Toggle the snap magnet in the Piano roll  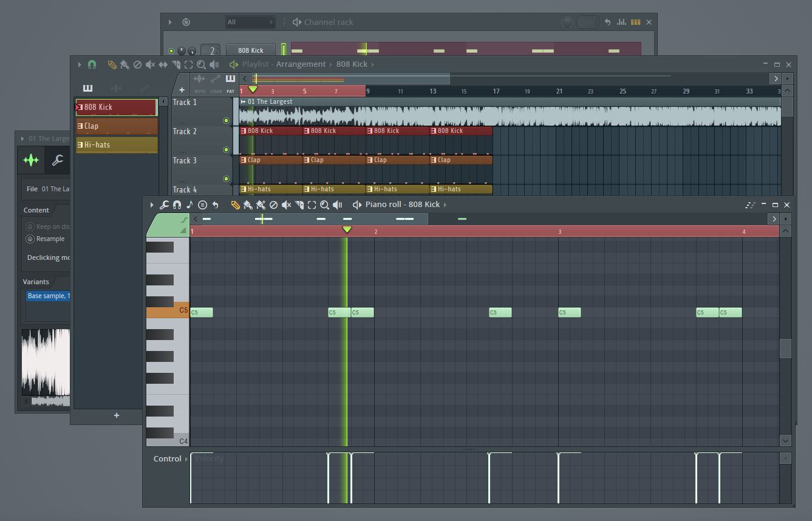(176, 205)
